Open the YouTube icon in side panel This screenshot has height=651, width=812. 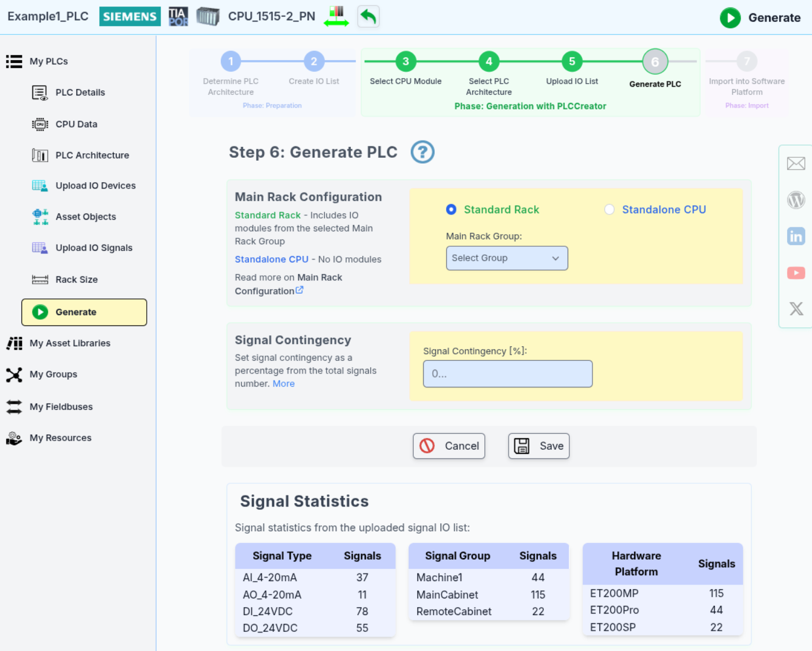point(796,273)
